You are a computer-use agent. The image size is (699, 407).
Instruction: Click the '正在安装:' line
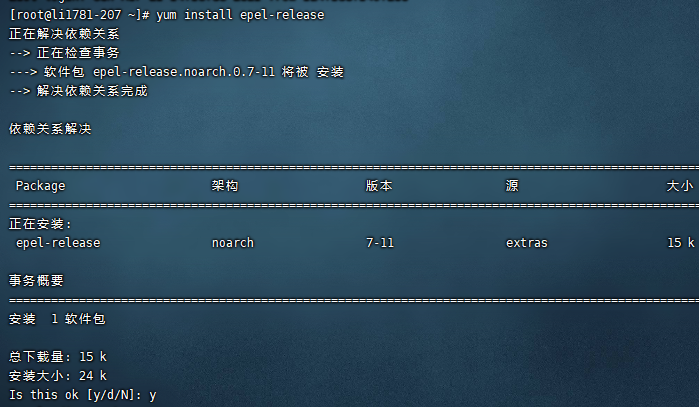click(x=40, y=224)
